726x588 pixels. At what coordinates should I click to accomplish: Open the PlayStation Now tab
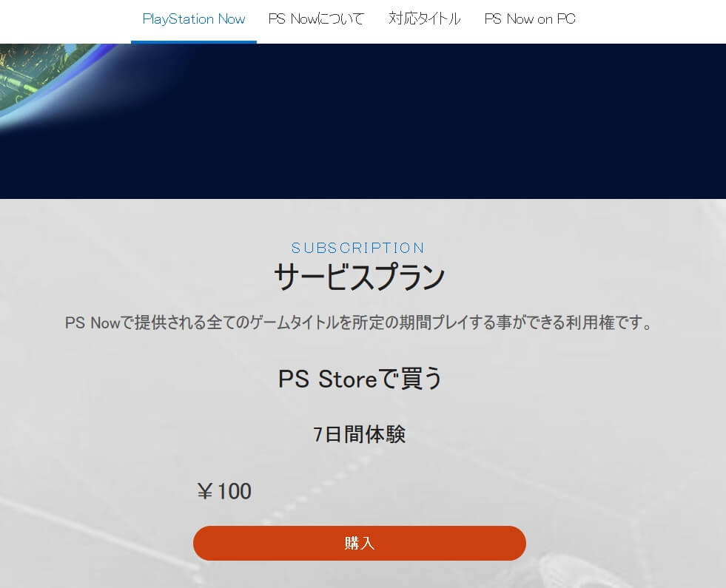point(194,19)
